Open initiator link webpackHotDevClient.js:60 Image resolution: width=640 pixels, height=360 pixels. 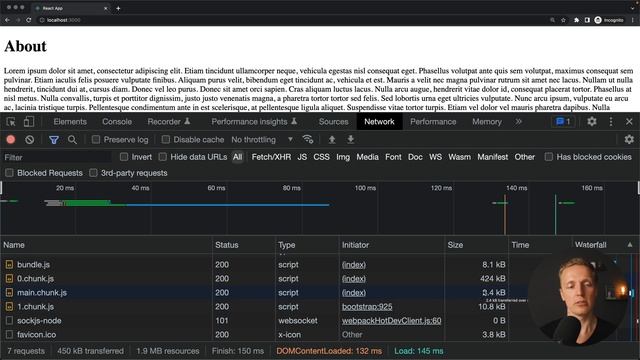[391, 320]
